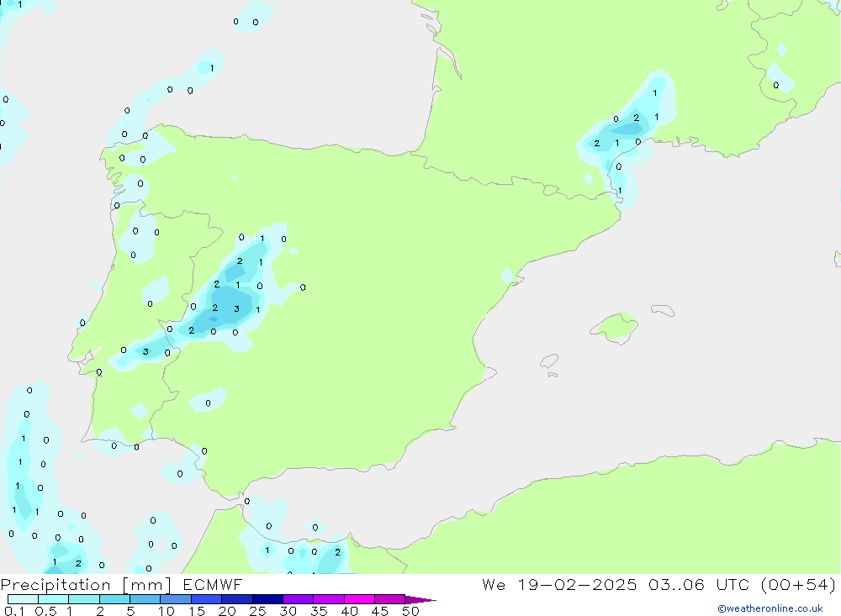Click the '0.5' legend scale label
This screenshot has height=616, width=841.
tap(45, 611)
